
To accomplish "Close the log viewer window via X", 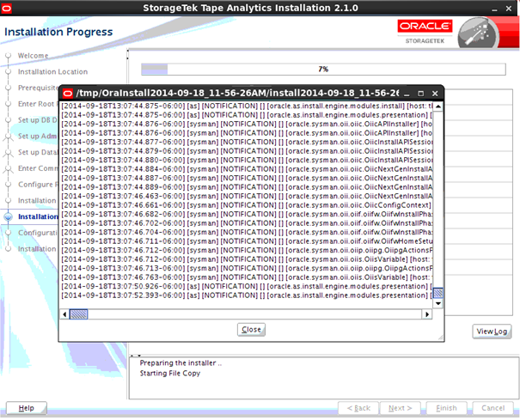I will pos(435,94).
